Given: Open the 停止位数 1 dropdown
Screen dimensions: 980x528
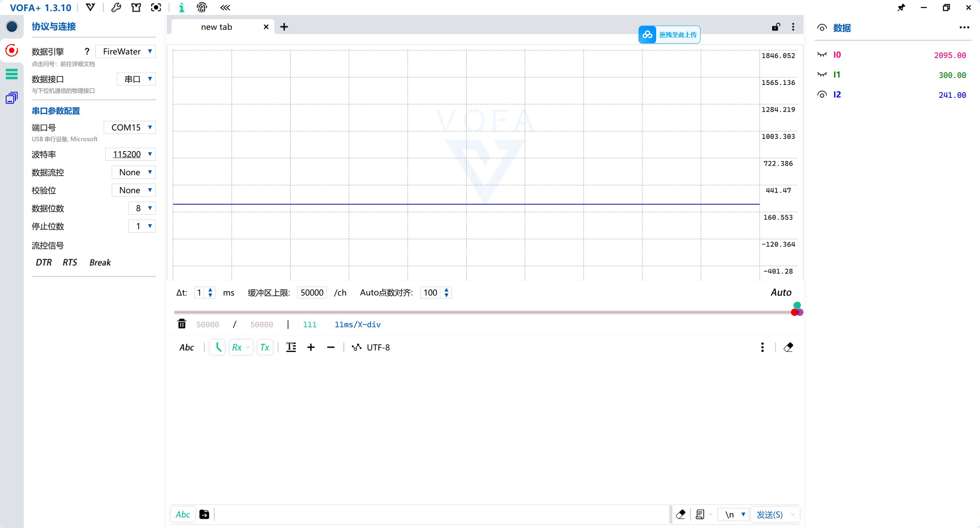Looking at the screenshot, I should 142,226.
